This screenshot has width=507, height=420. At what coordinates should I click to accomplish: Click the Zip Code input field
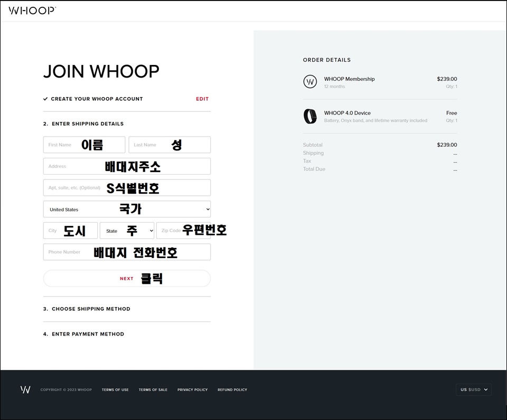coord(184,231)
